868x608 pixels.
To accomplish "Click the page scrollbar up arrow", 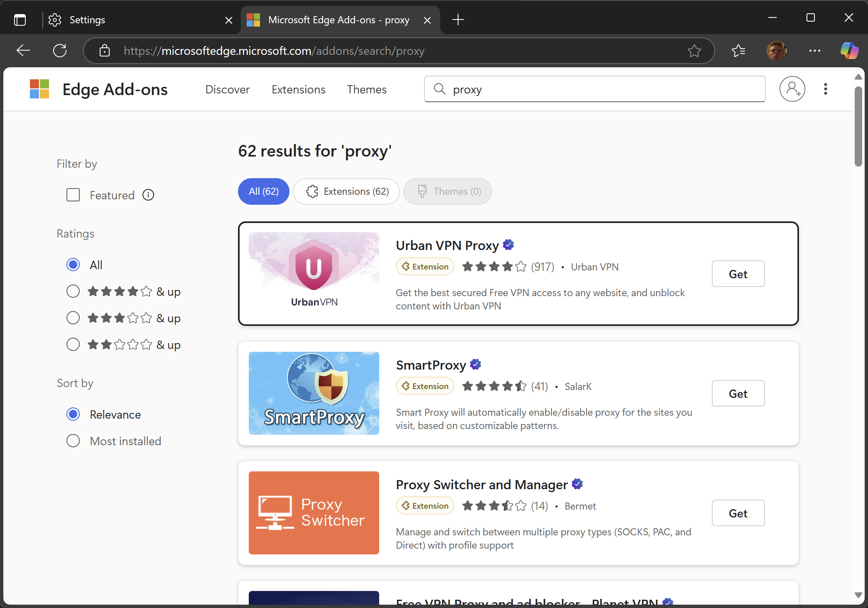I will pyautogui.click(x=858, y=77).
